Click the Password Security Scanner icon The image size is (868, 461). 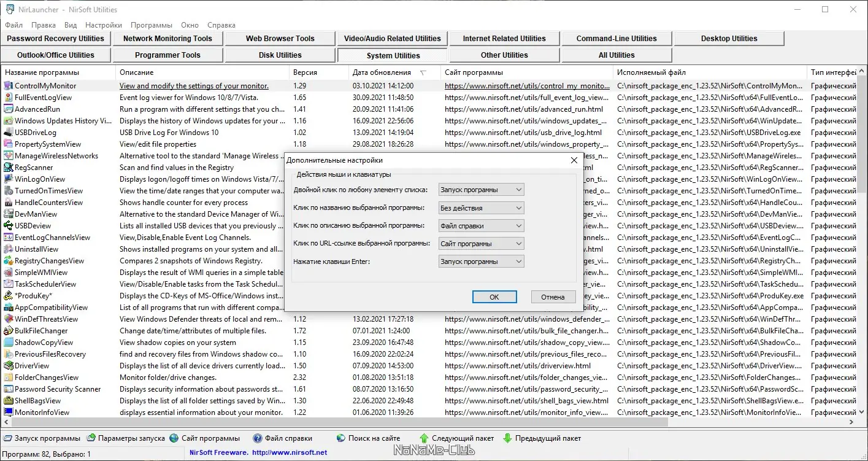click(8, 389)
